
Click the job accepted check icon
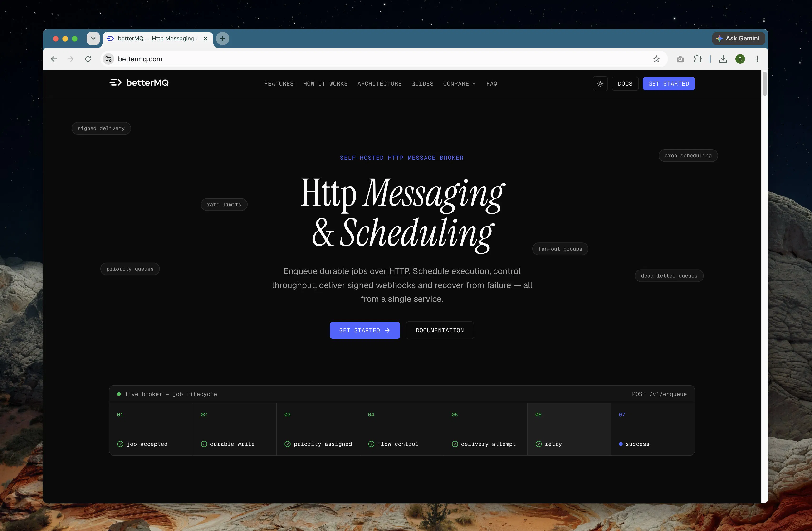coord(120,444)
